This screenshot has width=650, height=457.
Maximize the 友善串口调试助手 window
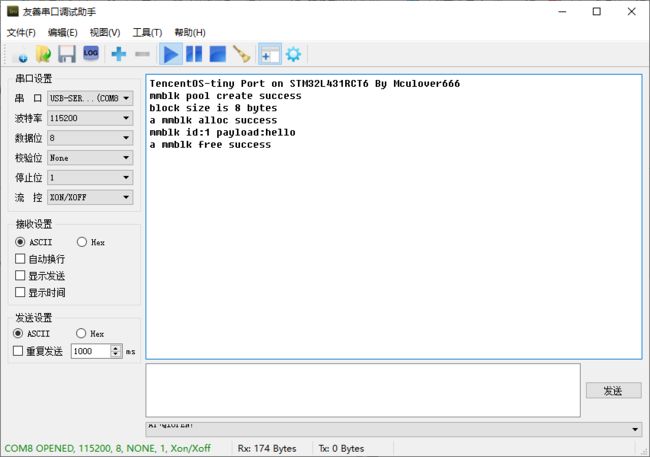point(597,12)
